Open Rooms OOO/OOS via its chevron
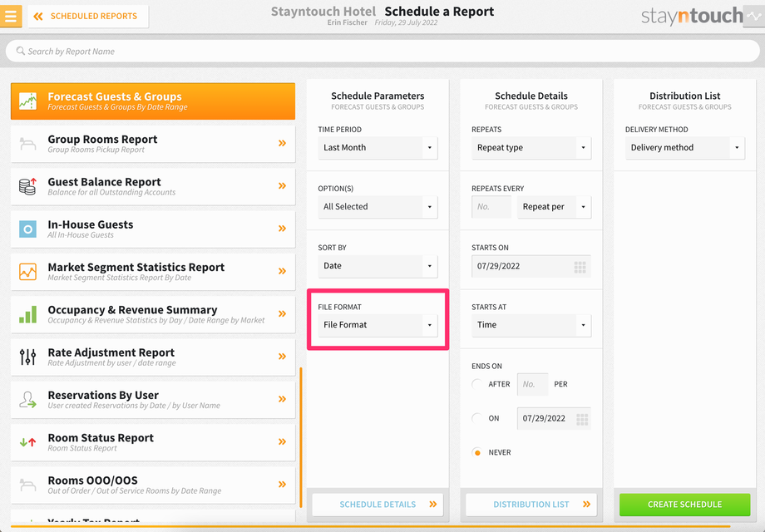765x532 pixels. (x=282, y=485)
